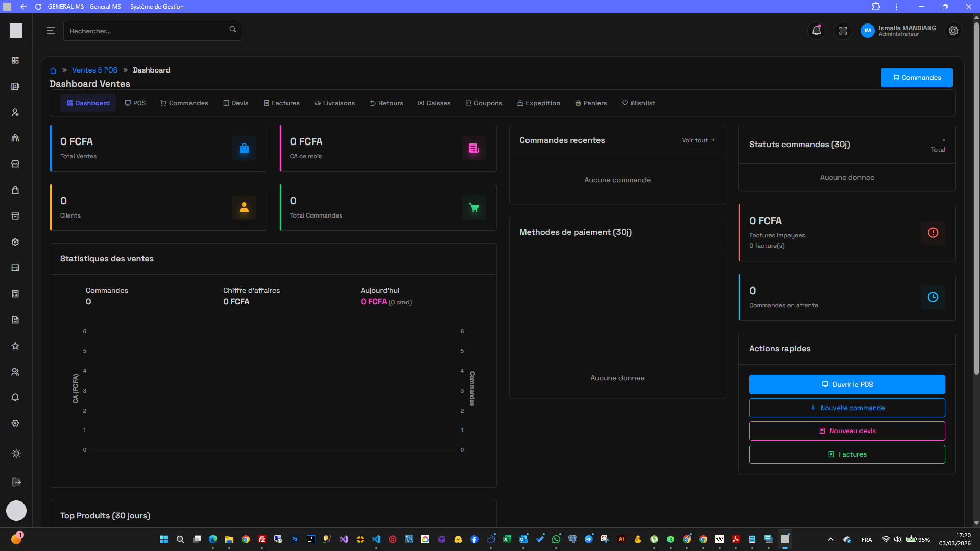980x551 pixels.
Task: Open the document icon in the sidebar
Action: click(15, 320)
